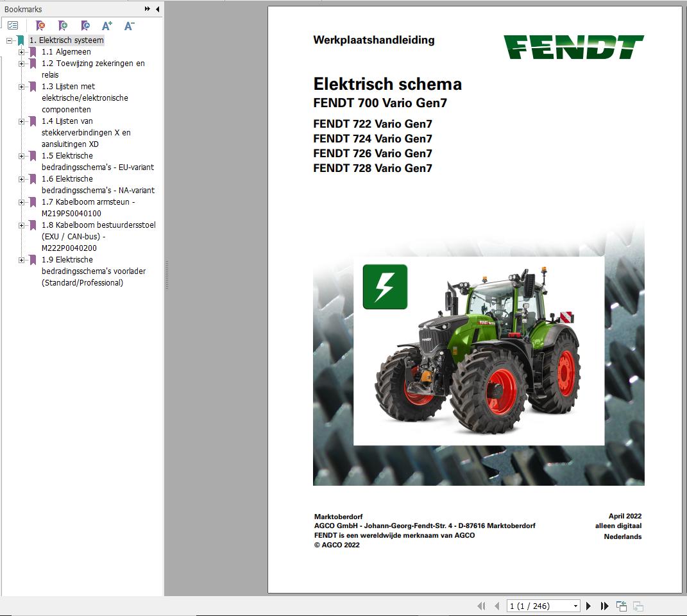Go to the first page

pos(481,606)
